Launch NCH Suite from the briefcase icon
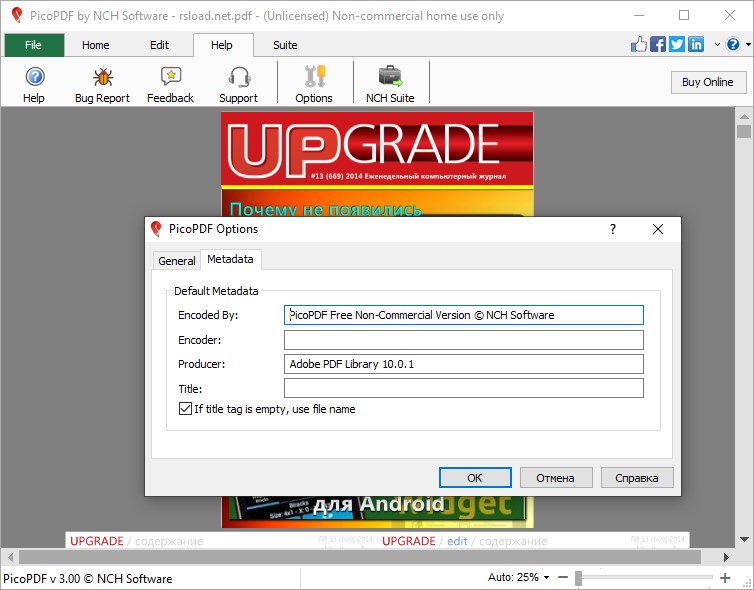 (x=390, y=85)
